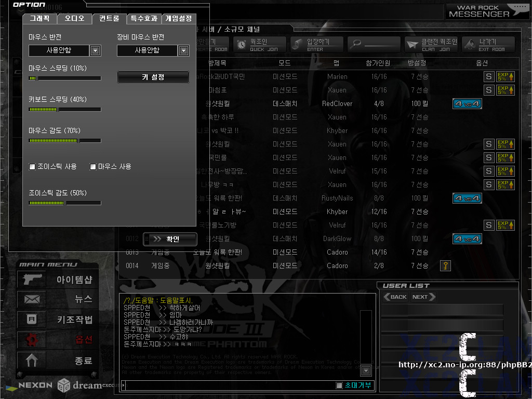Open the 특수효과 tab
The height and width of the screenshot is (399, 532).
pyautogui.click(x=144, y=19)
